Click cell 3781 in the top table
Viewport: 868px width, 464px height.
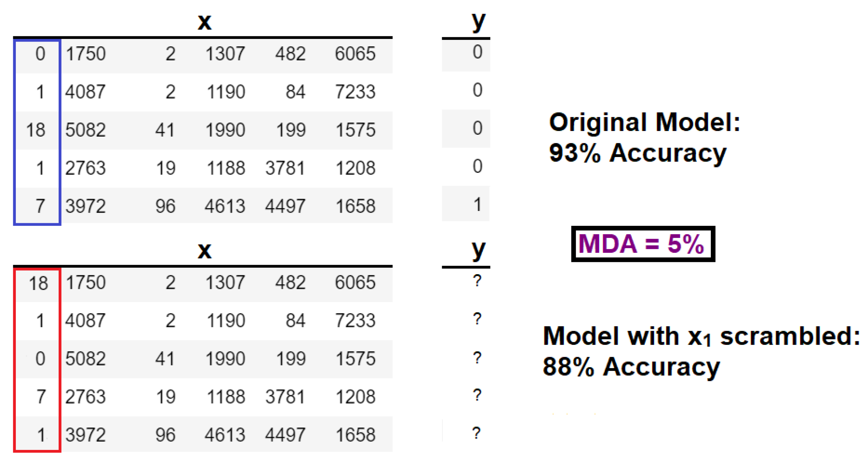pos(285,168)
